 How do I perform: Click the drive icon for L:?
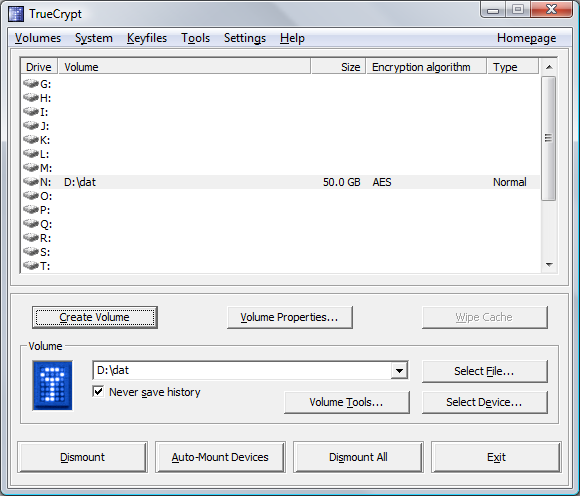(x=31, y=154)
